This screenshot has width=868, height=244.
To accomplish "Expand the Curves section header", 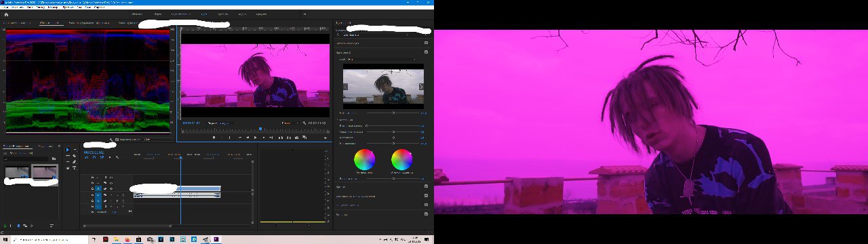I will click(341, 186).
